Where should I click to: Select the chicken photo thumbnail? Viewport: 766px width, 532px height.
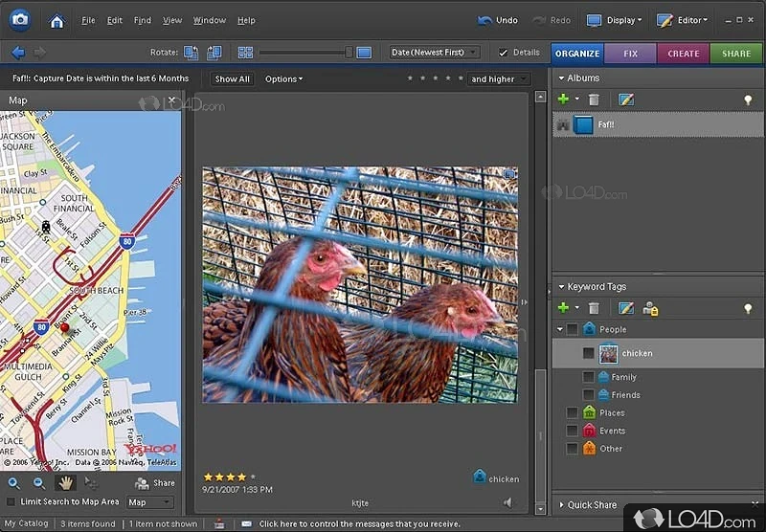(359, 284)
